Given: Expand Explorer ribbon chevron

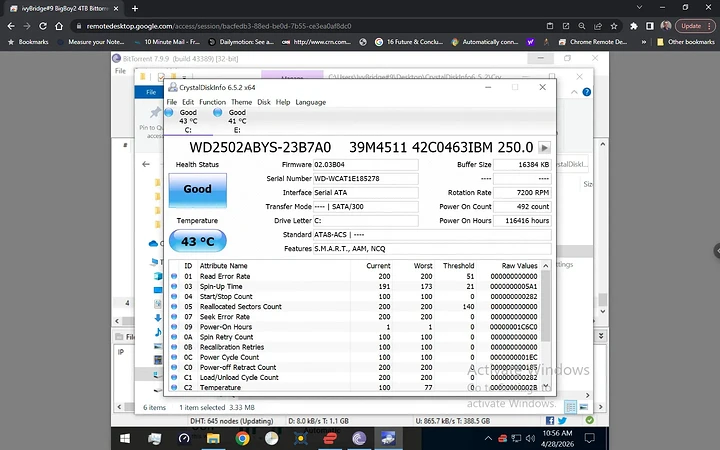Looking at the screenshot, I should (x=574, y=92).
